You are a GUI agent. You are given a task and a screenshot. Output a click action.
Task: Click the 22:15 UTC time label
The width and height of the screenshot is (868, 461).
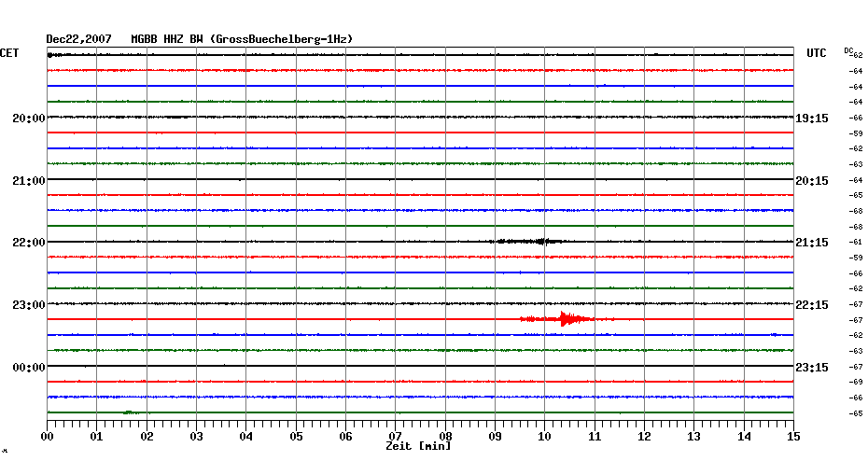812,305
